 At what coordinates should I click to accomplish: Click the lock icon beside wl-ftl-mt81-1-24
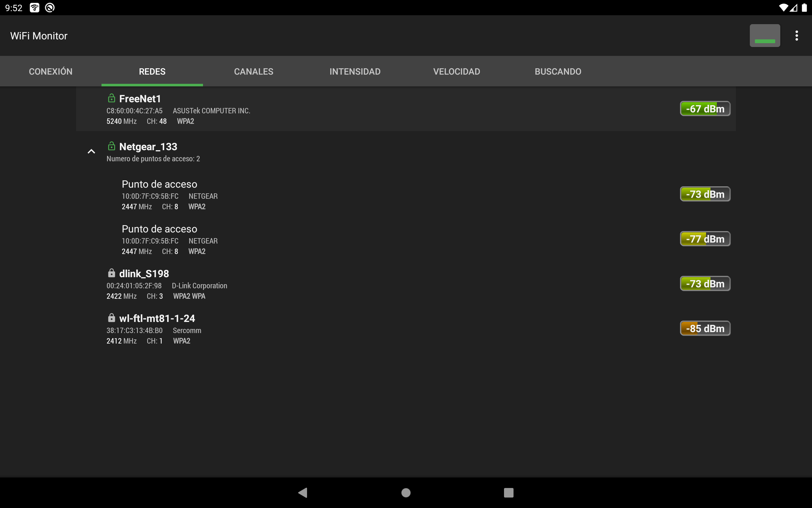[x=111, y=317]
